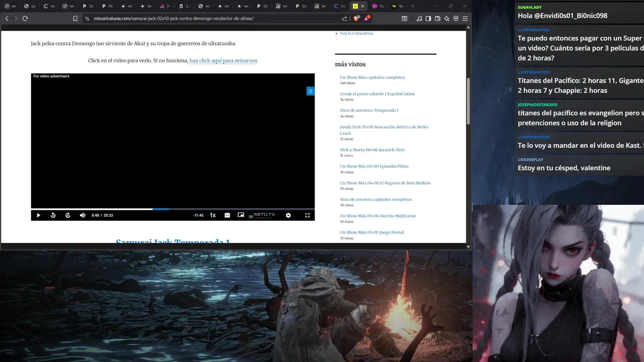
Task: Open 'El Regreso de Beto Bullicio' link
Action: tap(385, 183)
